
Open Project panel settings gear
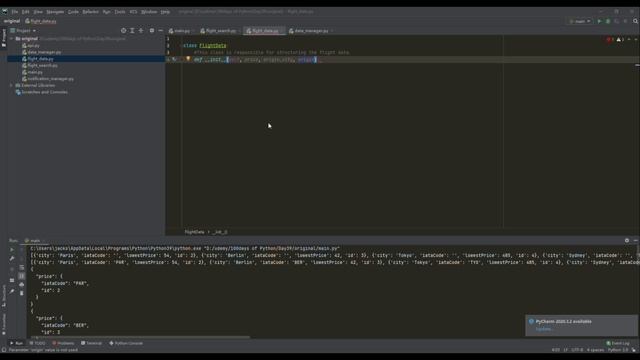pyautogui.click(x=152, y=31)
